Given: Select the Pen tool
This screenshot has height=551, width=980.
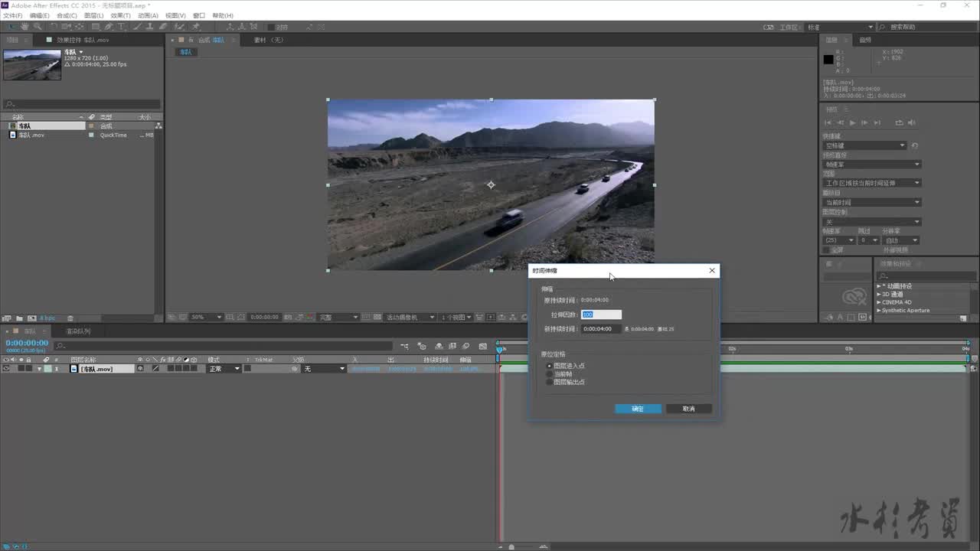Looking at the screenshot, I should tap(109, 27).
